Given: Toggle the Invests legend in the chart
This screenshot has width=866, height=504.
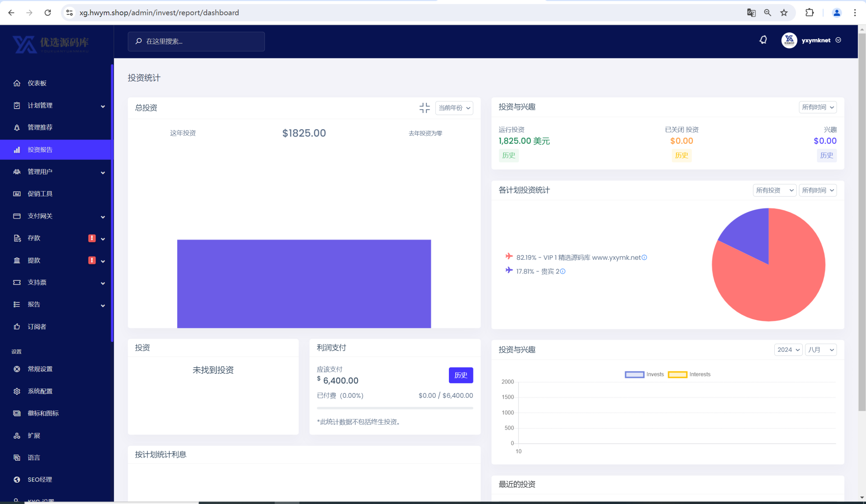Looking at the screenshot, I should pyautogui.click(x=644, y=374).
